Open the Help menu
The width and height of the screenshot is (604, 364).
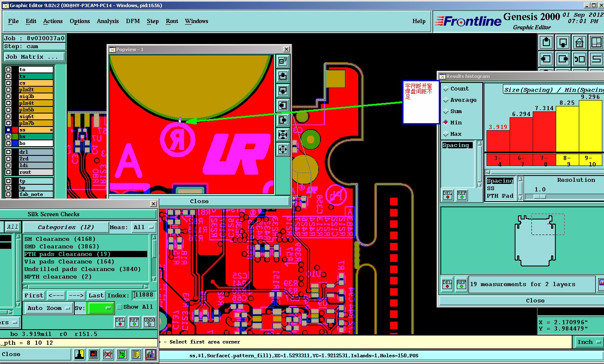tap(419, 21)
